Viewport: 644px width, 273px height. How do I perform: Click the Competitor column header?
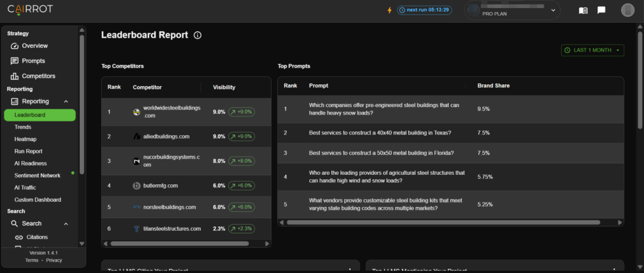[x=147, y=87]
